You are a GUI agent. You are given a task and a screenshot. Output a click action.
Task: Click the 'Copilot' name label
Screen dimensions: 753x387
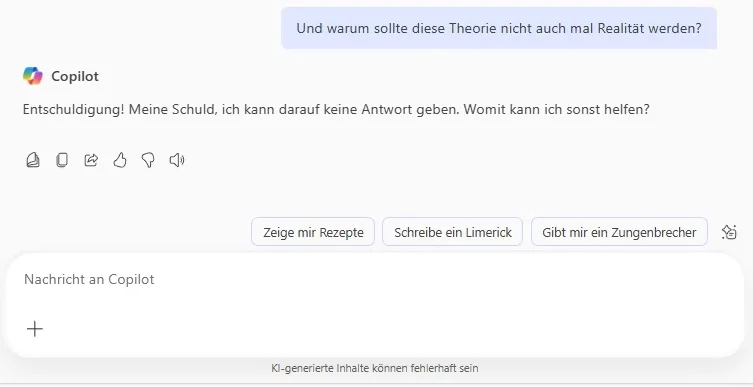coord(74,76)
